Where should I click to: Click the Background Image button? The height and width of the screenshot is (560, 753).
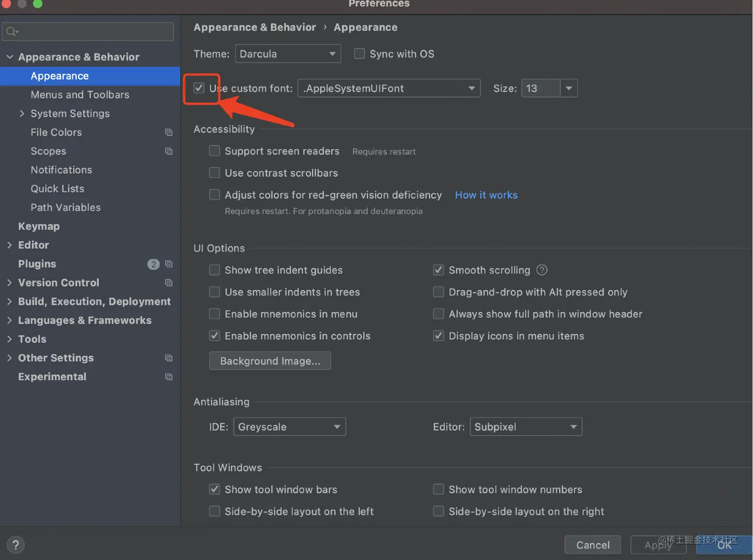pyautogui.click(x=270, y=361)
